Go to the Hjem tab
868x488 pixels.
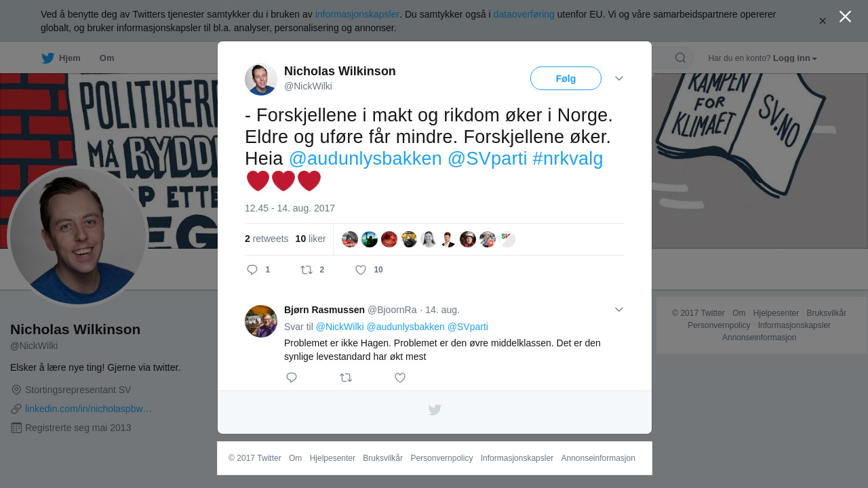coord(61,58)
